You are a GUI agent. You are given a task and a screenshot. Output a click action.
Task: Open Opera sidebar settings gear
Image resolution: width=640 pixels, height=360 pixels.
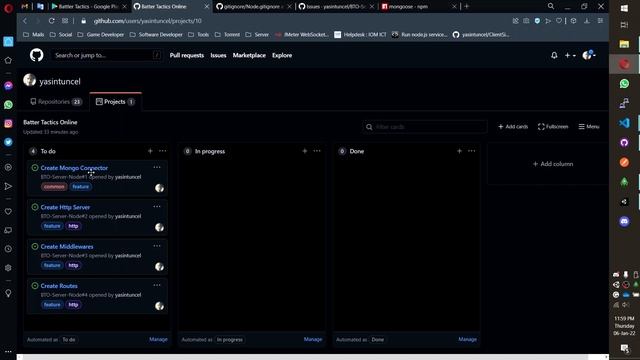[8, 268]
